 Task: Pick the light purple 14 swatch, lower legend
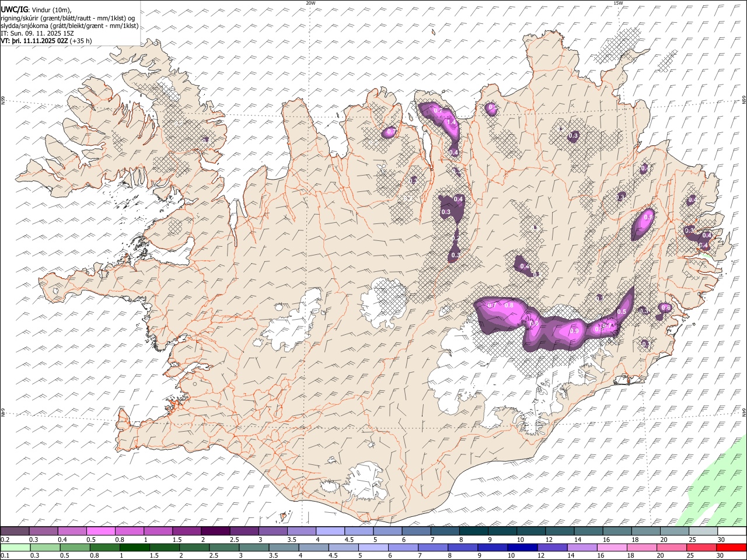[x=583, y=547]
